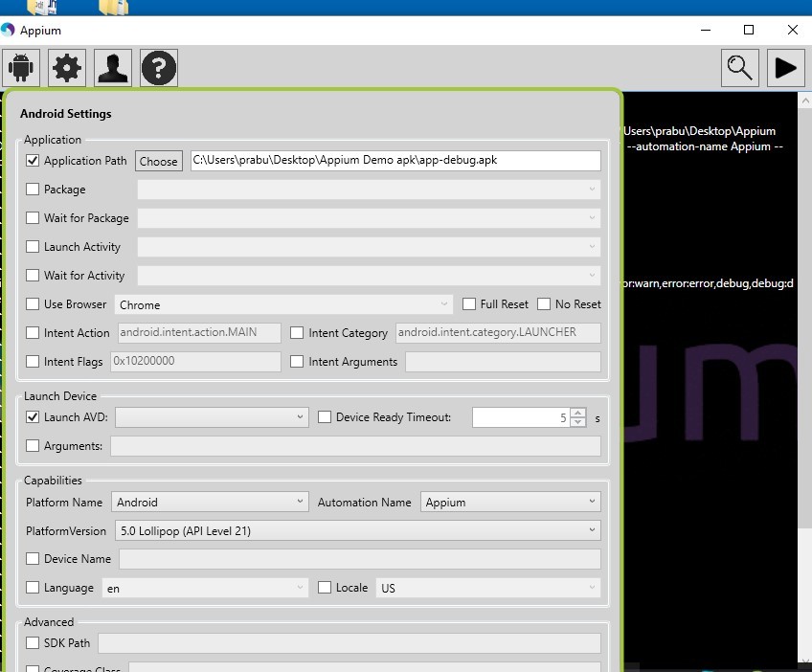This screenshot has height=672, width=812.
Task: Check the No Reset option
Action: [544, 303]
